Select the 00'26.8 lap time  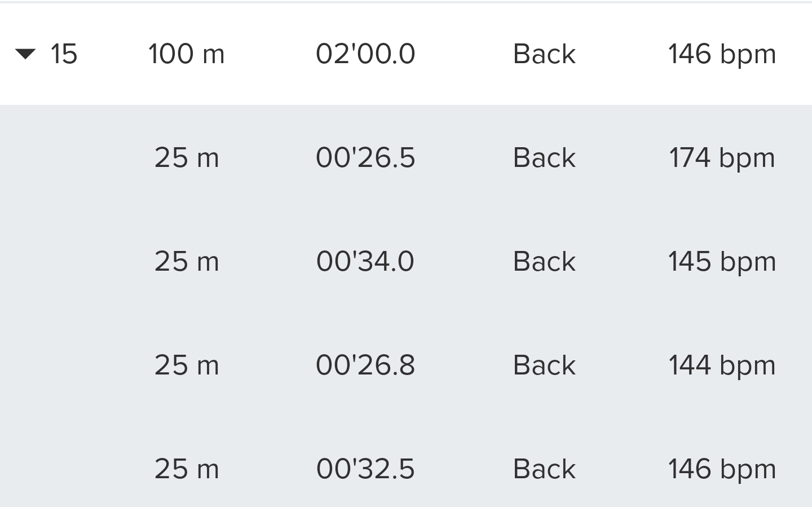[x=365, y=365]
